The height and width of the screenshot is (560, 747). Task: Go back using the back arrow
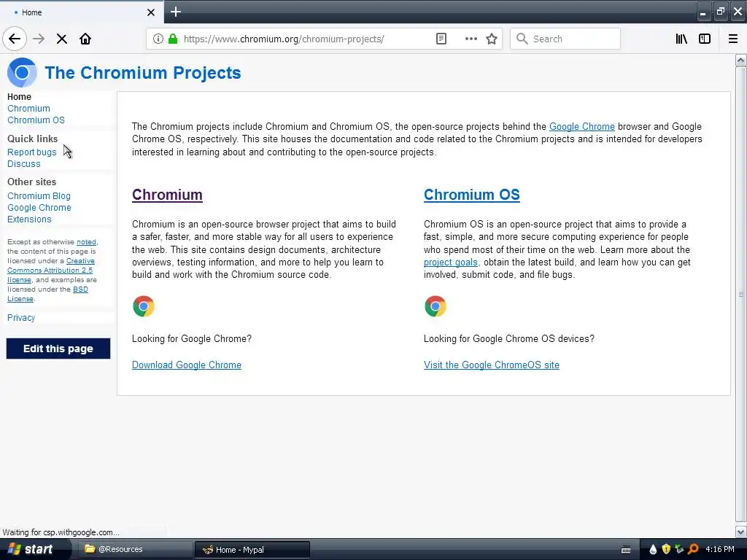point(15,39)
